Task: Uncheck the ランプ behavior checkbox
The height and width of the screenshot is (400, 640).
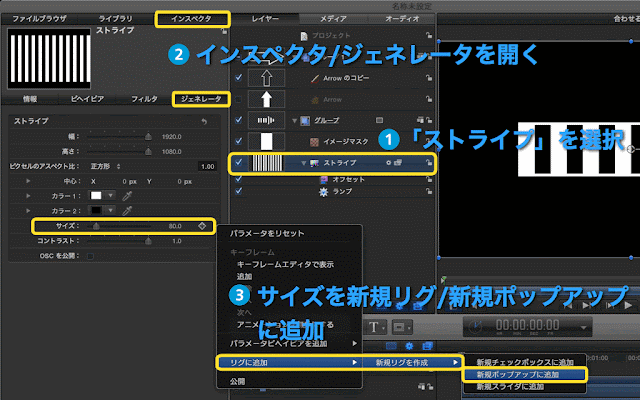Action: (239, 191)
